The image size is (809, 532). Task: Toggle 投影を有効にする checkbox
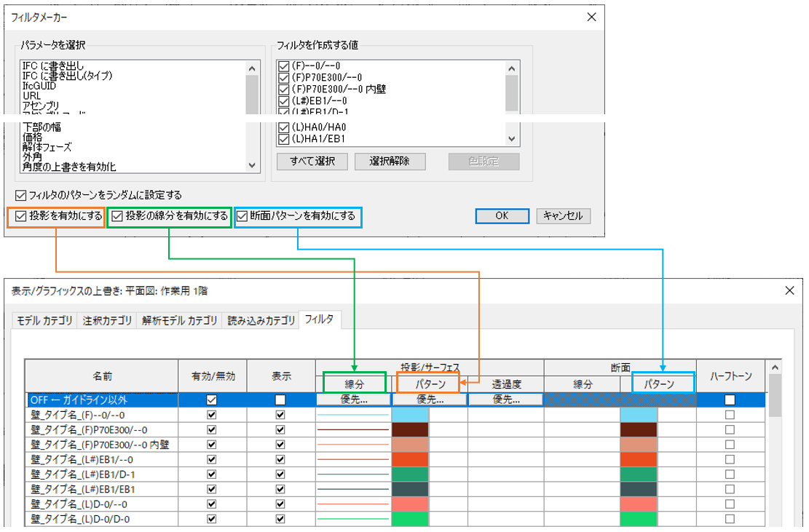(x=20, y=216)
